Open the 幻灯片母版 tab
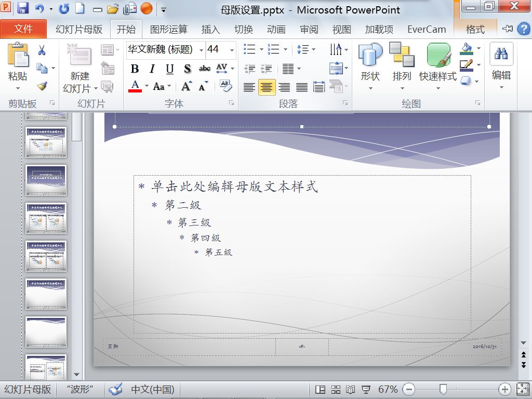 [x=79, y=30]
